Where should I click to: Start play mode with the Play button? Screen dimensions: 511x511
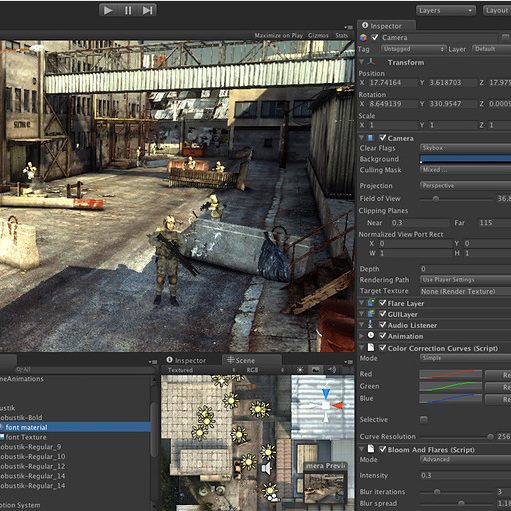(108, 10)
